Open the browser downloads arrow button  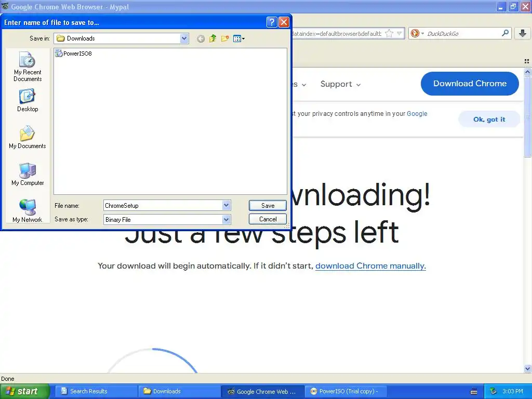tap(523, 33)
